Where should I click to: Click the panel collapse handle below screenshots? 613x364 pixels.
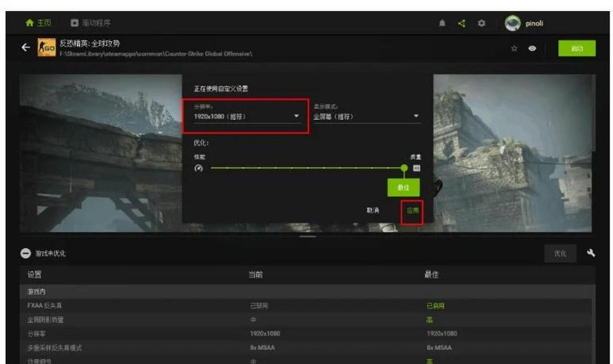click(308, 237)
